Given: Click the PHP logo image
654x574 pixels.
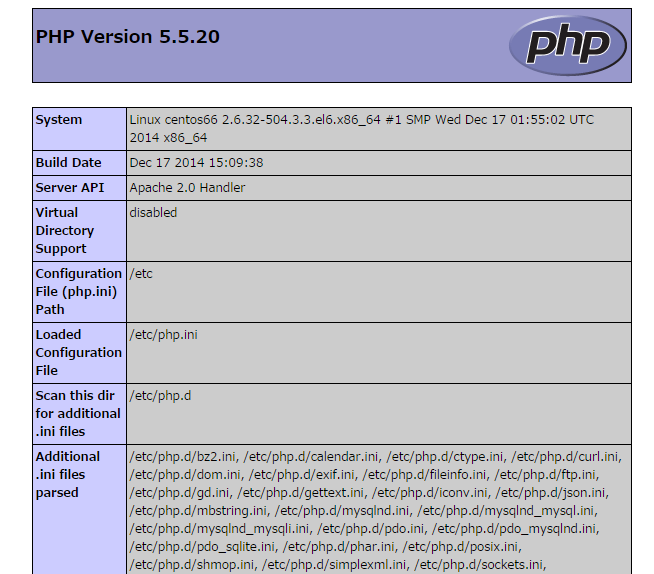Looking at the screenshot, I should [568, 45].
